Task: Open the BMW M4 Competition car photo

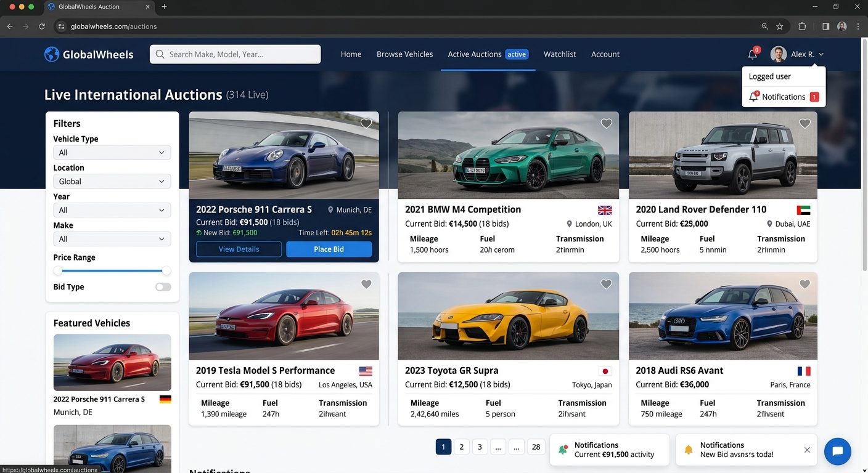Action: pos(509,155)
